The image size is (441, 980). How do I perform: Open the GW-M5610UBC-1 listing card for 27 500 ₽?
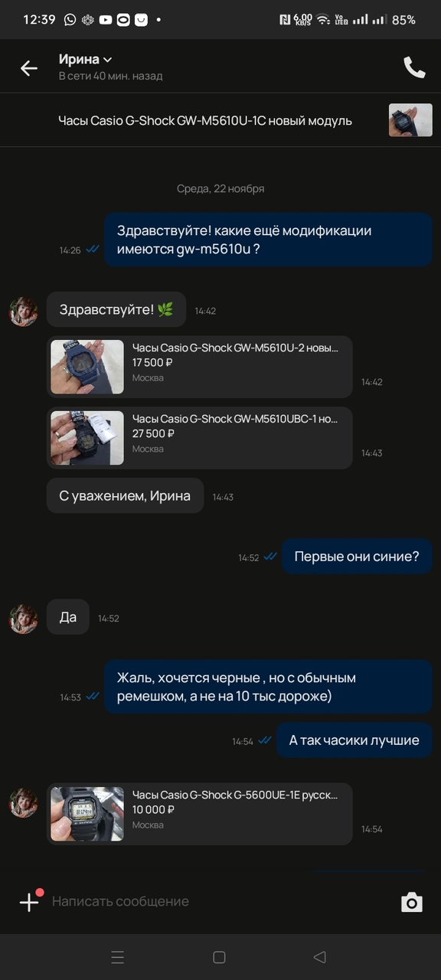point(200,438)
